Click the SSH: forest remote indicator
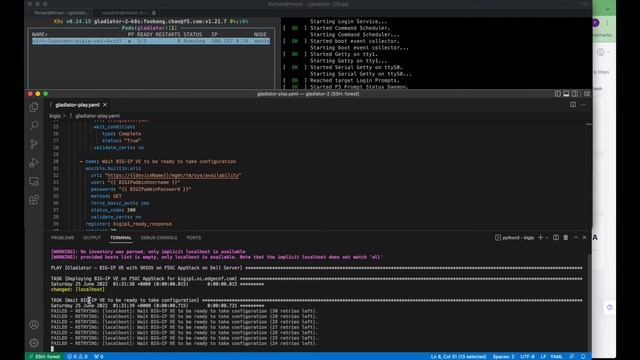Viewport: 640px width, 360px height. (44, 357)
